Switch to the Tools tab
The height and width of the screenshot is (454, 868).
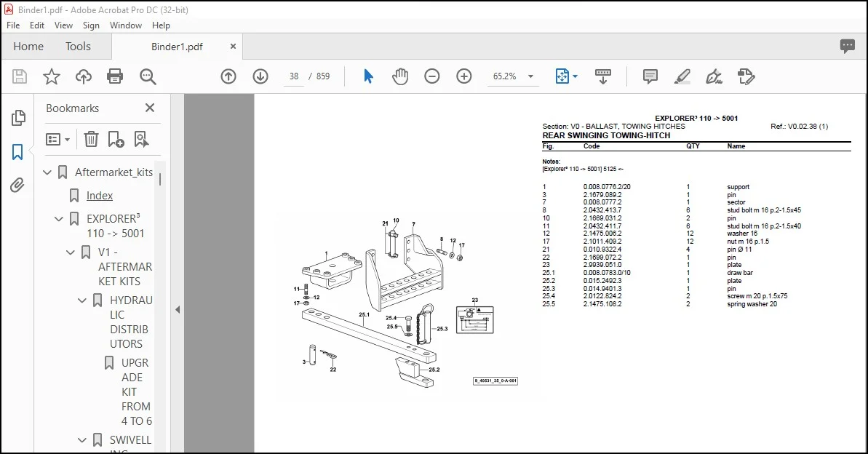coord(78,47)
